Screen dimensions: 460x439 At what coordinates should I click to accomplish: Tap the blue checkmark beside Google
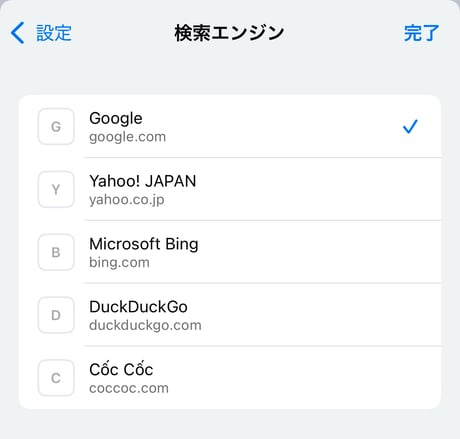pos(410,127)
